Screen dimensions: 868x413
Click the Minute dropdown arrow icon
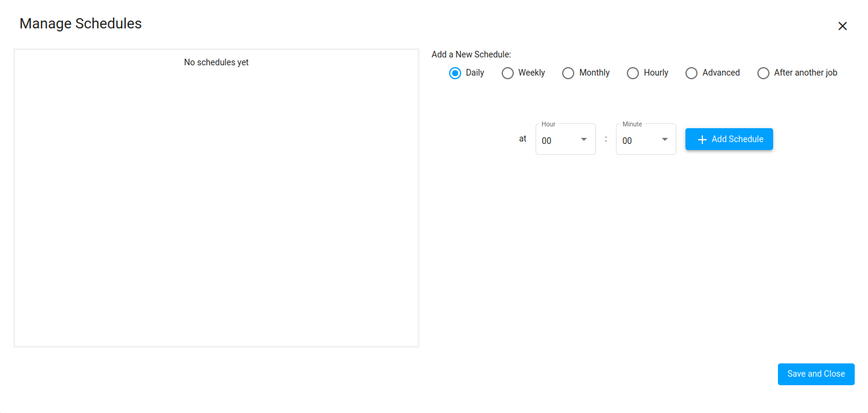pyautogui.click(x=665, y=139)
